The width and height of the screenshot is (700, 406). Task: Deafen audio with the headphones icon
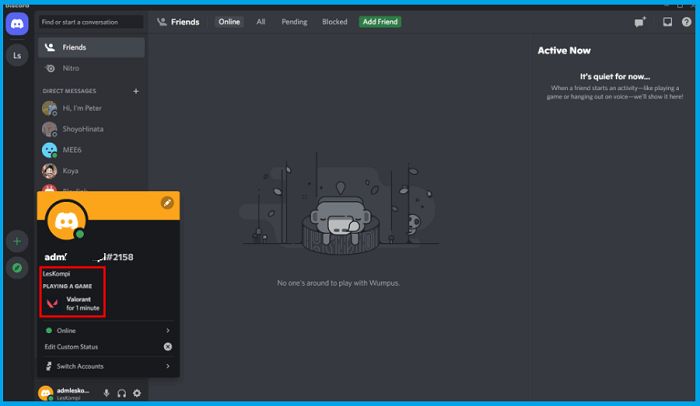(x=121, y=393)
